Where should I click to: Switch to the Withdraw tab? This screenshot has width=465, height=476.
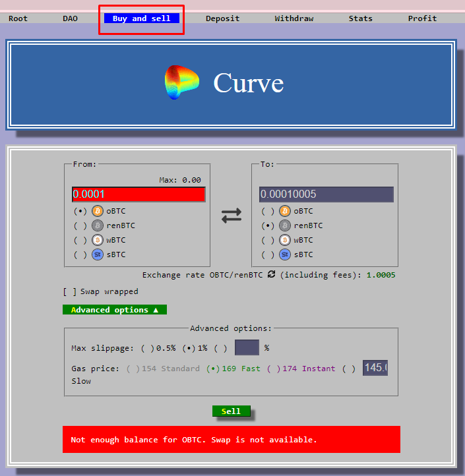[x=294, y=18]
